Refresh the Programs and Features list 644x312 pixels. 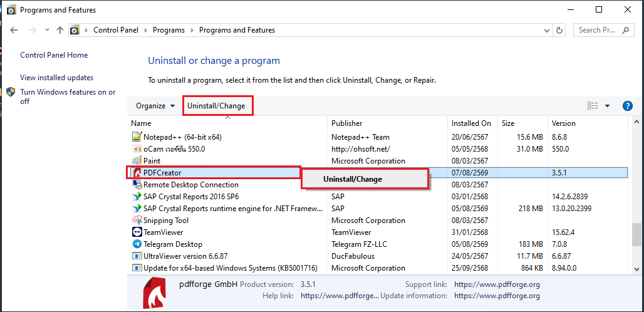[x=559, y=30]
